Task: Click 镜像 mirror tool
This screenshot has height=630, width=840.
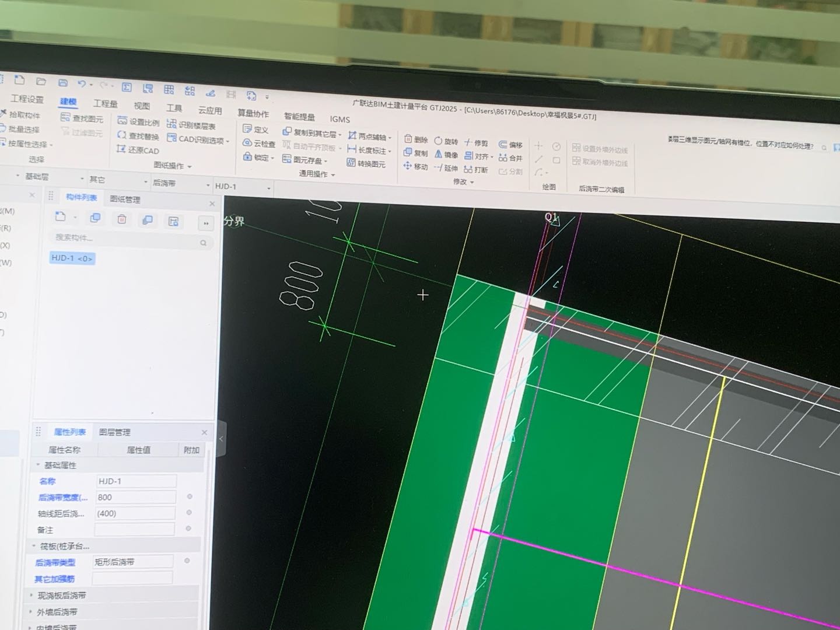Action: click(446, 155)
